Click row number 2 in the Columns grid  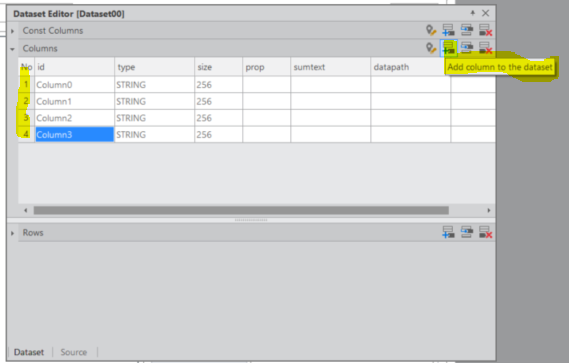click(26, 101)
